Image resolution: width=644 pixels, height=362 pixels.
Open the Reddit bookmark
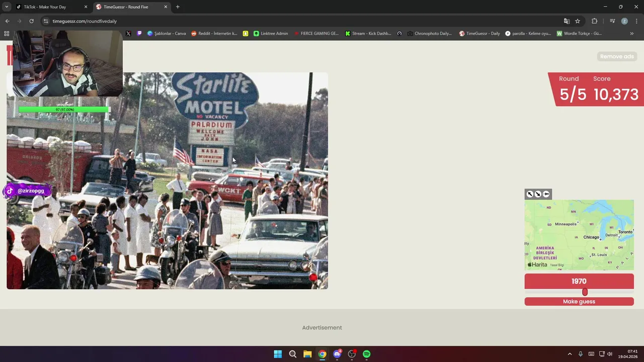(214, 34)
